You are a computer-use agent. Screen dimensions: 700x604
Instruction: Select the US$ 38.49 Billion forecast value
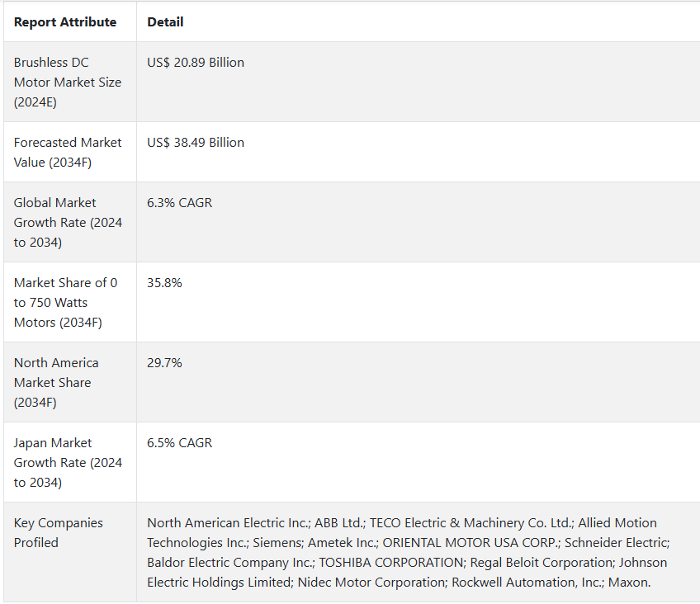tap(196, 142)
